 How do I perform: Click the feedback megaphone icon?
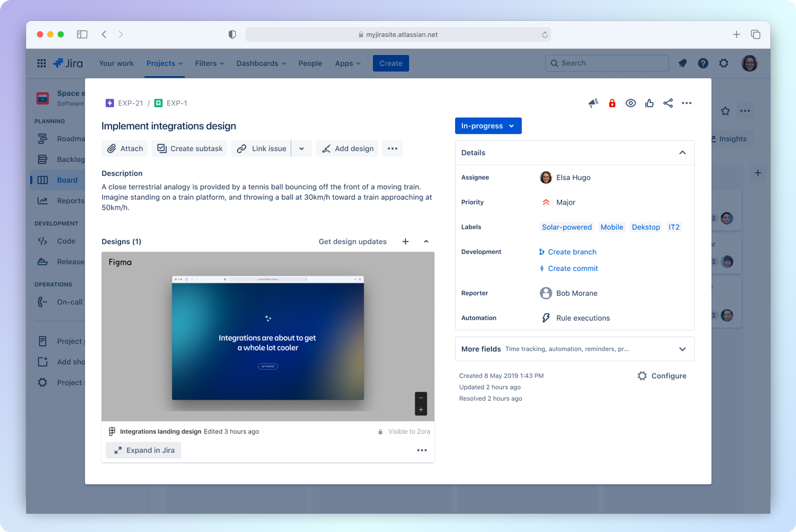tap(593, 103)
